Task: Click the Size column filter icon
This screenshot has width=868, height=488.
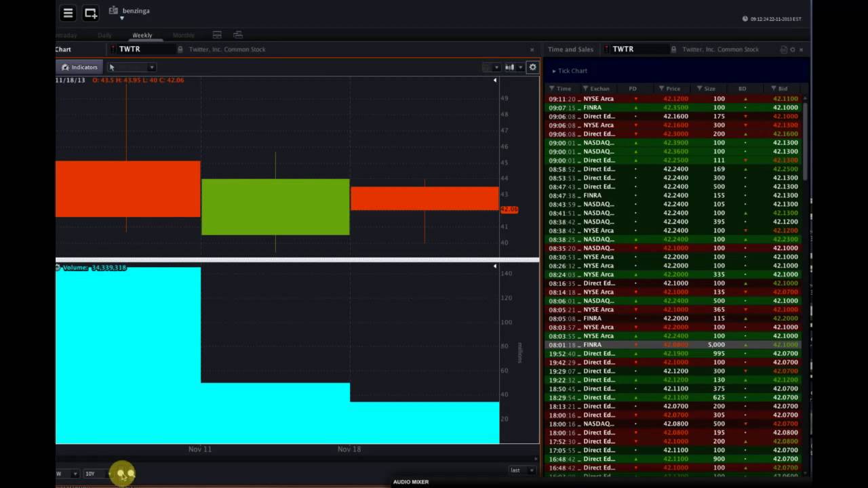Action: pyautogui.click(x=698, y=89)
